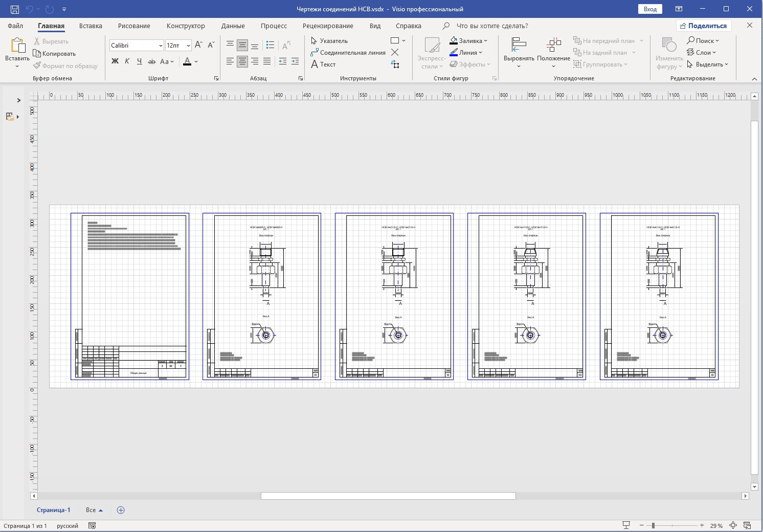Click the bullet list icon

(271, 46)
